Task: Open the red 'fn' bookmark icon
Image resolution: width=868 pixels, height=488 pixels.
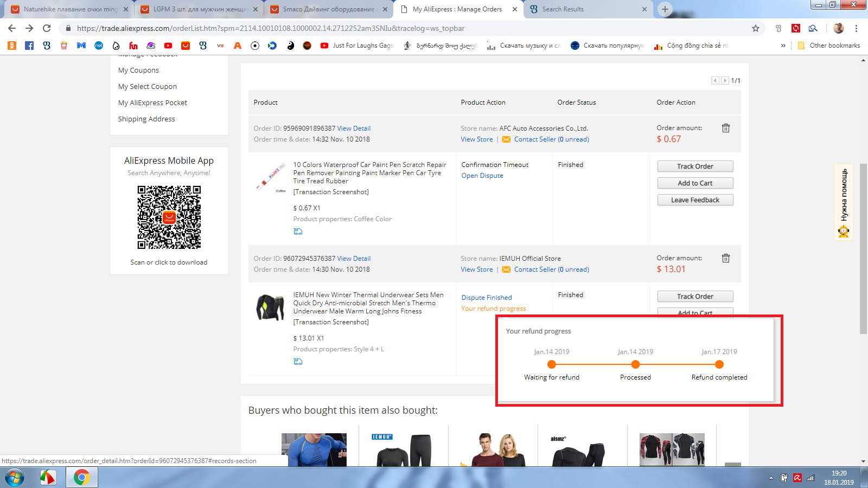Action: point(133,46)
